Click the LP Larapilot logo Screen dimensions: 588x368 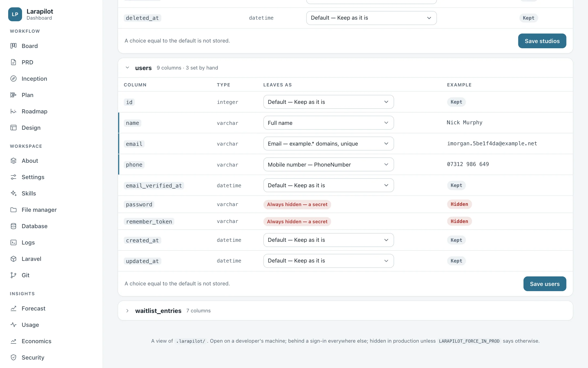(15, 14)
